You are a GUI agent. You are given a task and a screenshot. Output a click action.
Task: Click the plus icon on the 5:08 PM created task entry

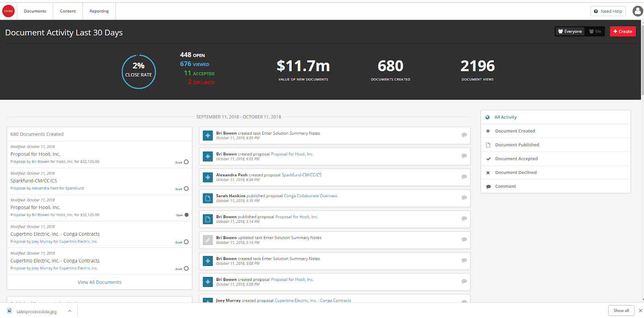(x=208, y=261)
